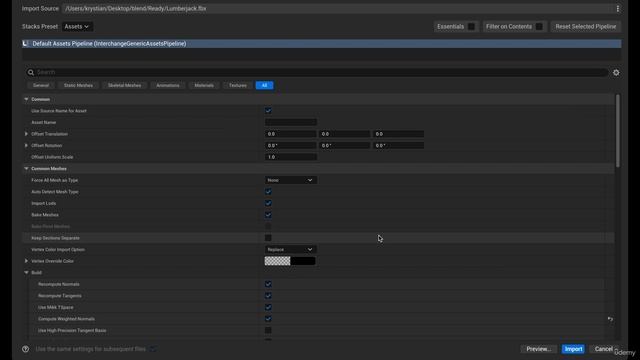The image size is (640, 360).
Task: Click the Import button
Action: point(573,349)
